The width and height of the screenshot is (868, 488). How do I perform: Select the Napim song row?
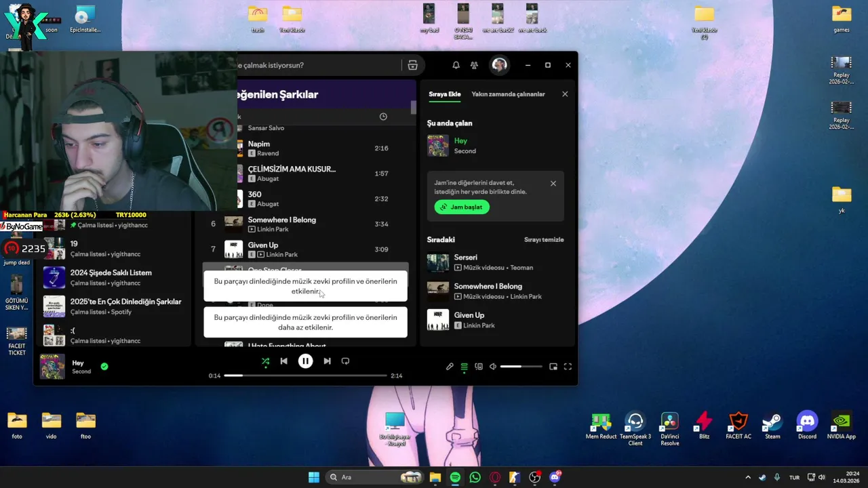323,148
